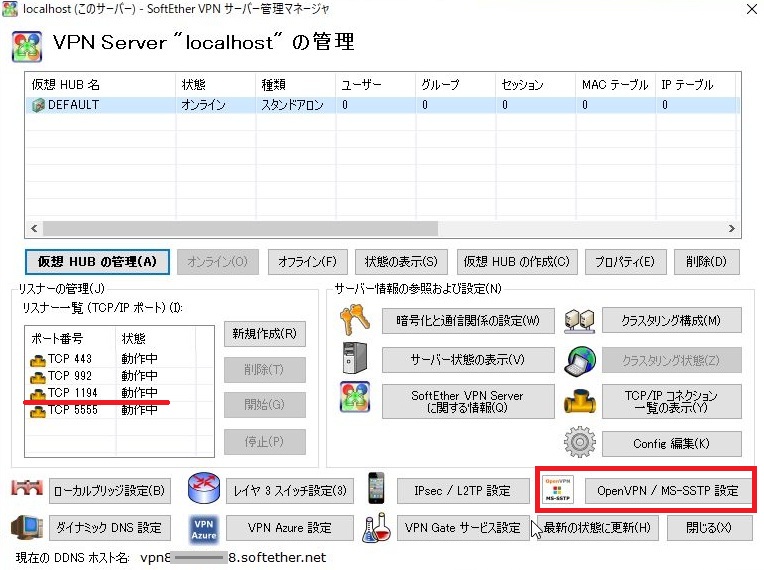Click the server tower icon beside サーバー状態の表示
Image resolution: width=764 pixels, height=570 pixels.
(355, 359)
